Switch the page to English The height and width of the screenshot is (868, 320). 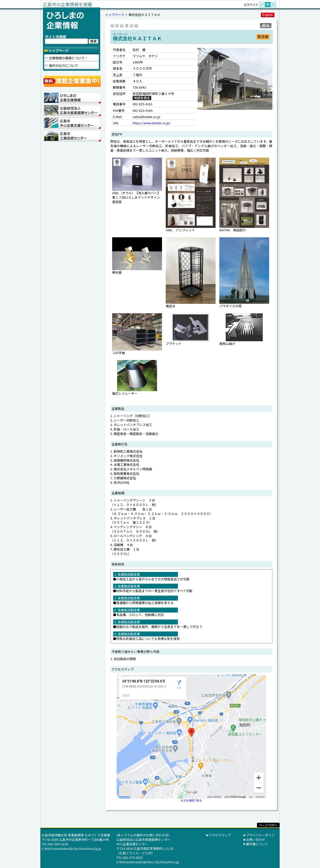[x=267, y=15]
